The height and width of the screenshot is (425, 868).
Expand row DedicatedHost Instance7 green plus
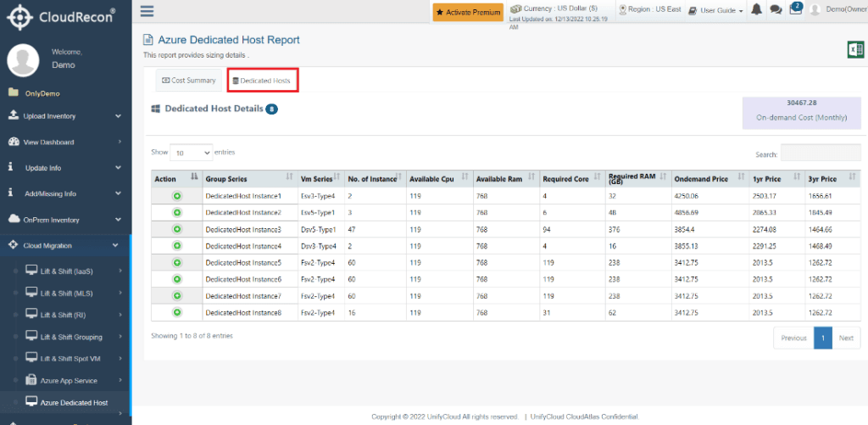pos(177,296)
